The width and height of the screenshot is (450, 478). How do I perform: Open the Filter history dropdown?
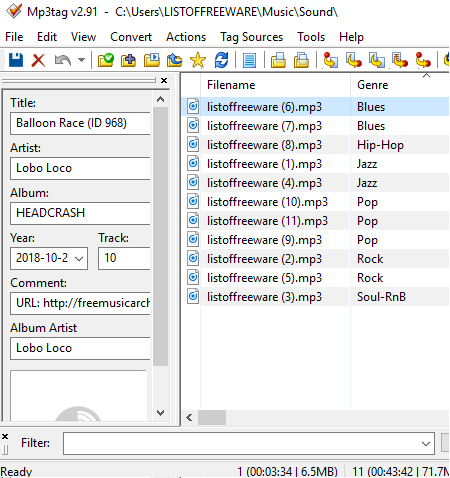pyautogui.click(x=426, y=443)
